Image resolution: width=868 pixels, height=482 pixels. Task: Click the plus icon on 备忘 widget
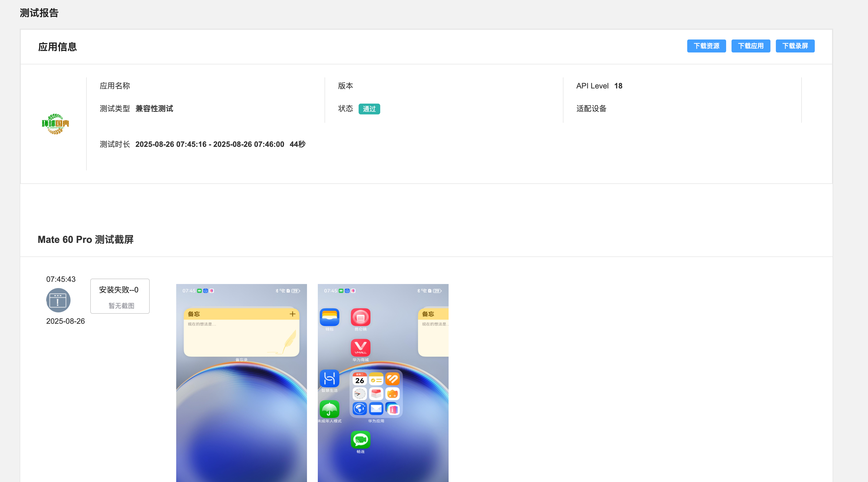pyautogui.click(x=292, y=314)
